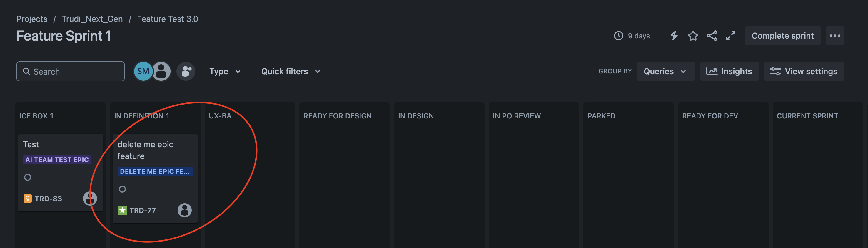
Task: Open the Queries group-by dropdown
Action: point(665,71)
